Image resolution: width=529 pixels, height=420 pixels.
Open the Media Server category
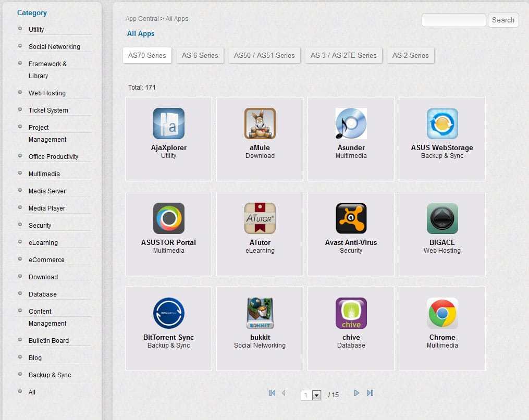[47, 191]
